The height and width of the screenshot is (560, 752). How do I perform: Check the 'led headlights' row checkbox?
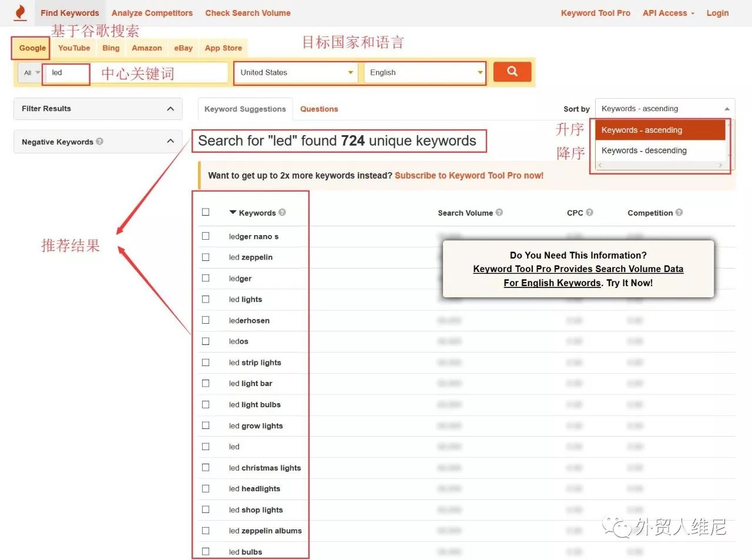tap(206, 488)
